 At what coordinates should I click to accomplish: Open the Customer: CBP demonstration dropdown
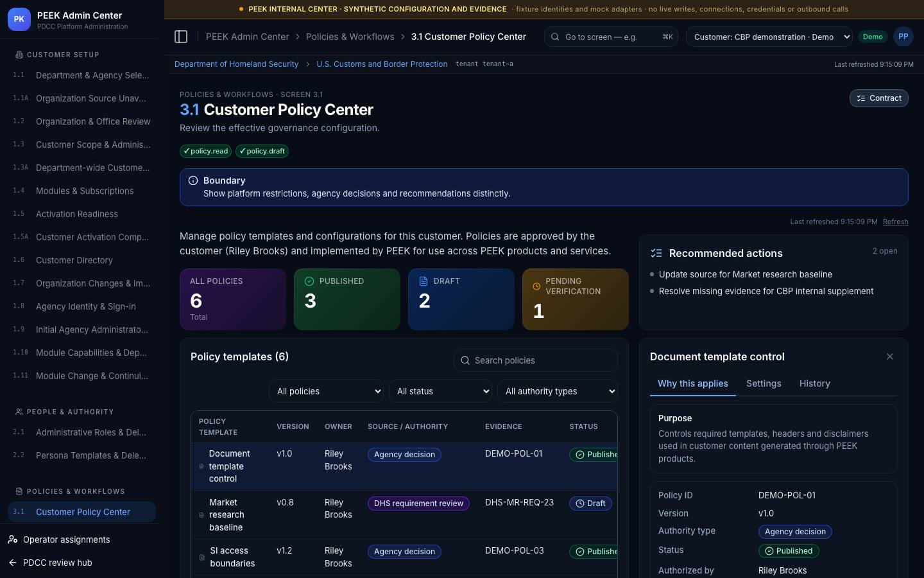[769, 37]
